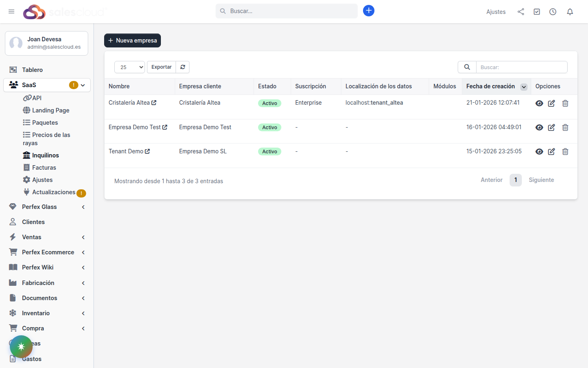Refresh the table with the reload icon
The height and width of the screenshot is (368, 588).
click(183, 67)
